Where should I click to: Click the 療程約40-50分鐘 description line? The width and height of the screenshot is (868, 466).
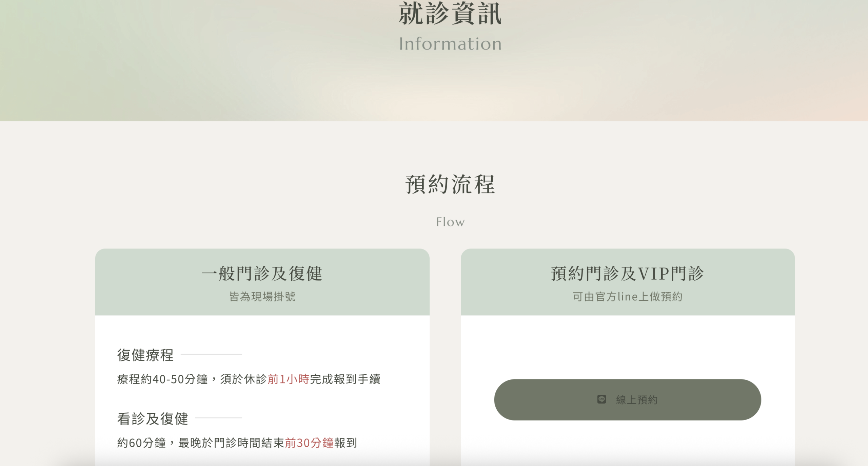coord(249,379)
